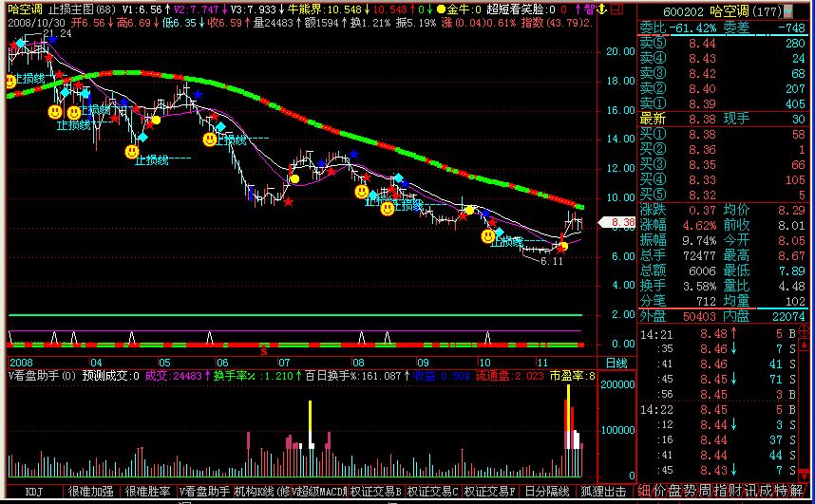The image size is (815, 504).
Task: Click the tall yellow July volume bar
Action: 311,423
